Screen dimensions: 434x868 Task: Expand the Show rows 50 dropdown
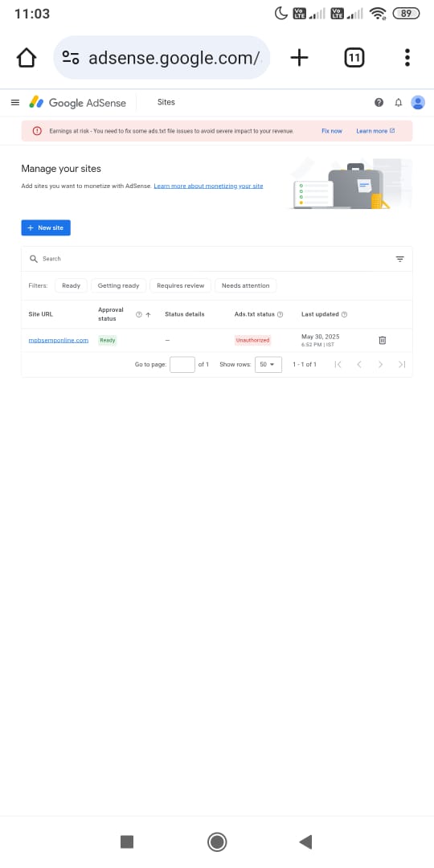pyautogui.click(x=268, y=364)
